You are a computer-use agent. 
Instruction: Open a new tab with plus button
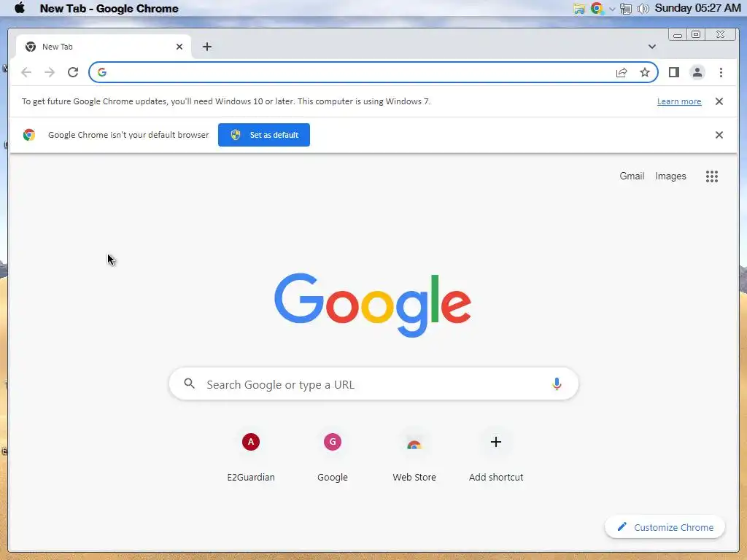[206, 47]
